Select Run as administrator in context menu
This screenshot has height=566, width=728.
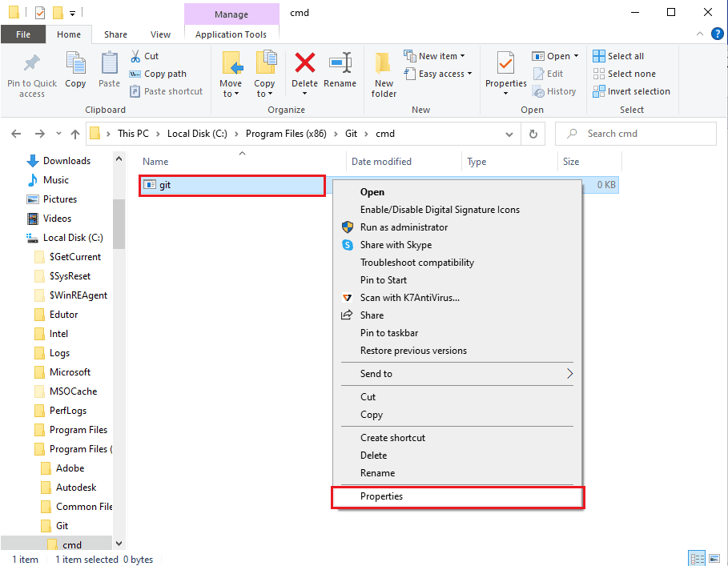(x=404, y=227)
